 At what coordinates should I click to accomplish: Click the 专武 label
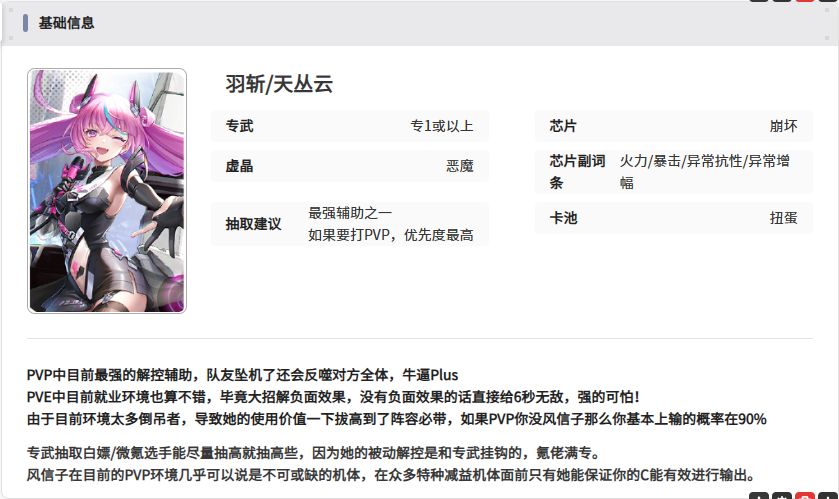click(239, 126)
